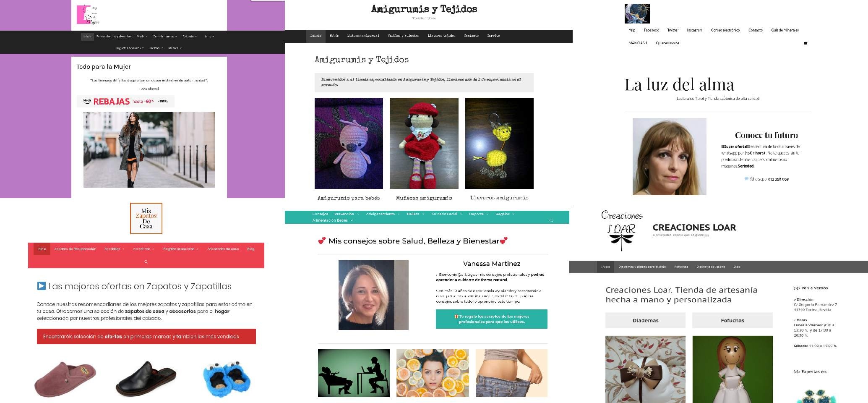Click the red Encontrarás selección de ofertas banner
This screenshot has height=403, width=868.
pos(146,336)
